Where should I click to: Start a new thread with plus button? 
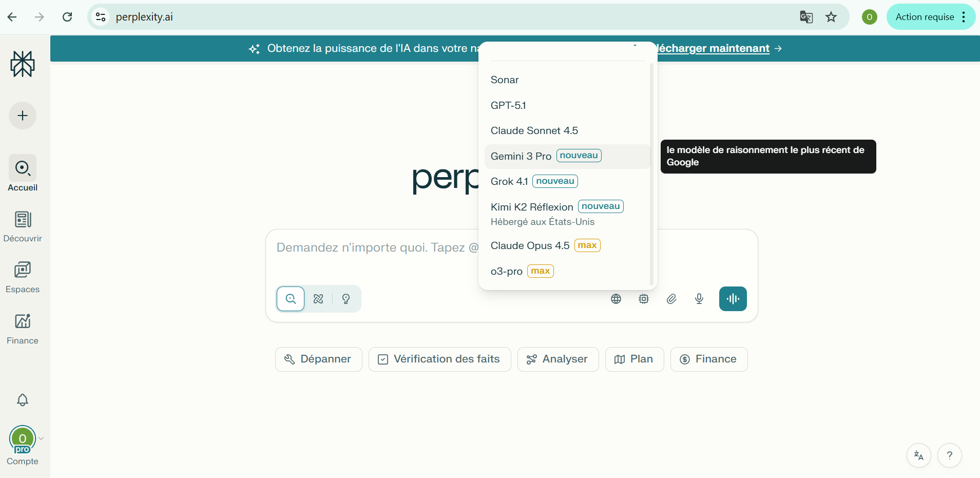pos(23,116)
